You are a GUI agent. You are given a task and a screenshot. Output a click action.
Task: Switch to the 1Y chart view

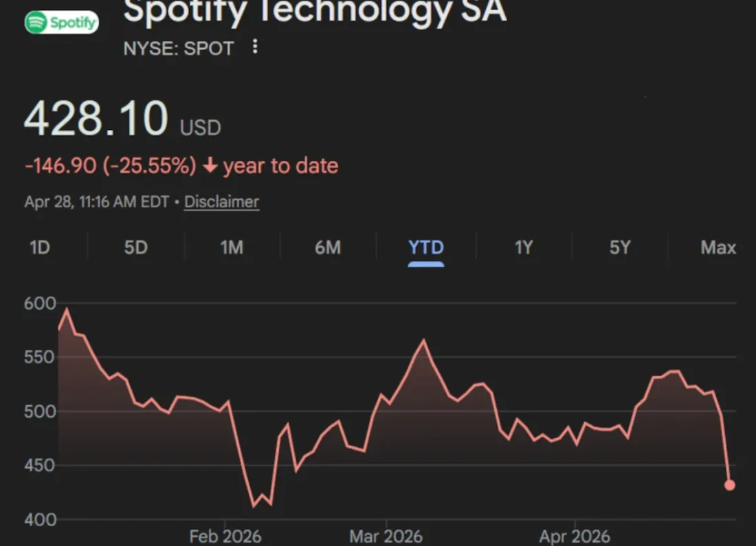point(523,247)
